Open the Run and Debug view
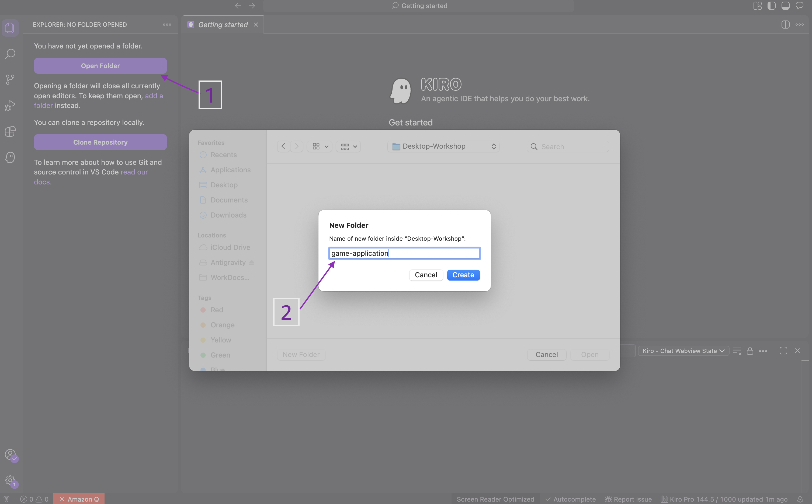The image size is (812, 504). [10, 105]
